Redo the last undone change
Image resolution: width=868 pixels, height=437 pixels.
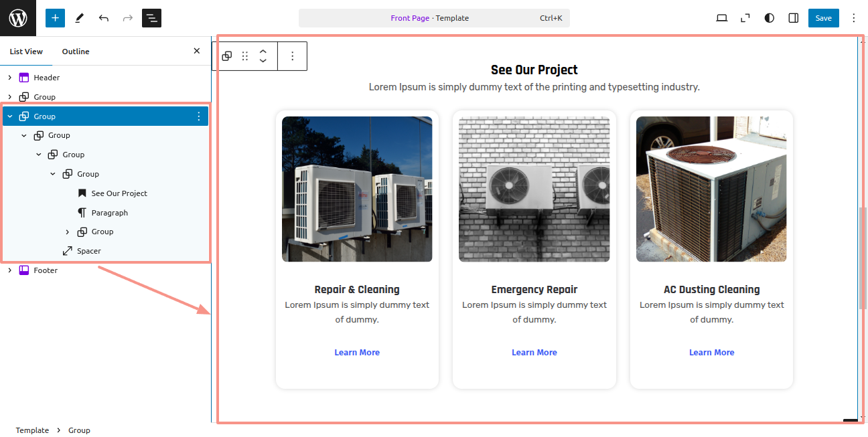click(127, 18)
